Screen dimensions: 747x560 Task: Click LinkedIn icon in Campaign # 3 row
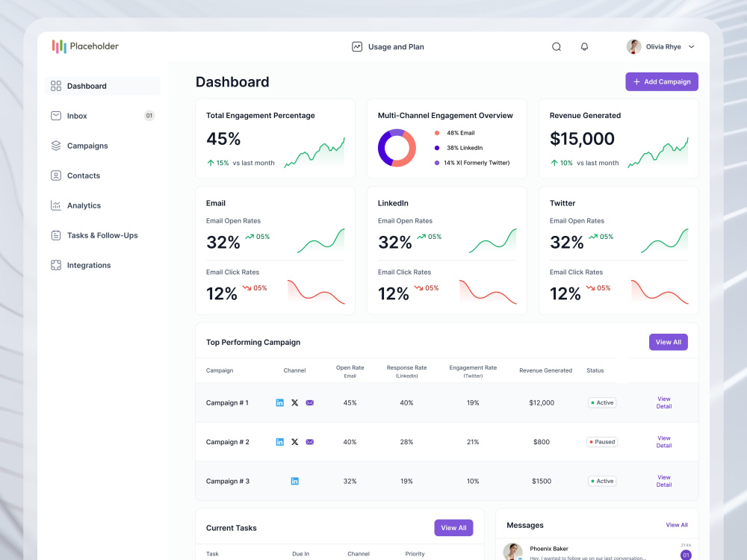point(295,481)
